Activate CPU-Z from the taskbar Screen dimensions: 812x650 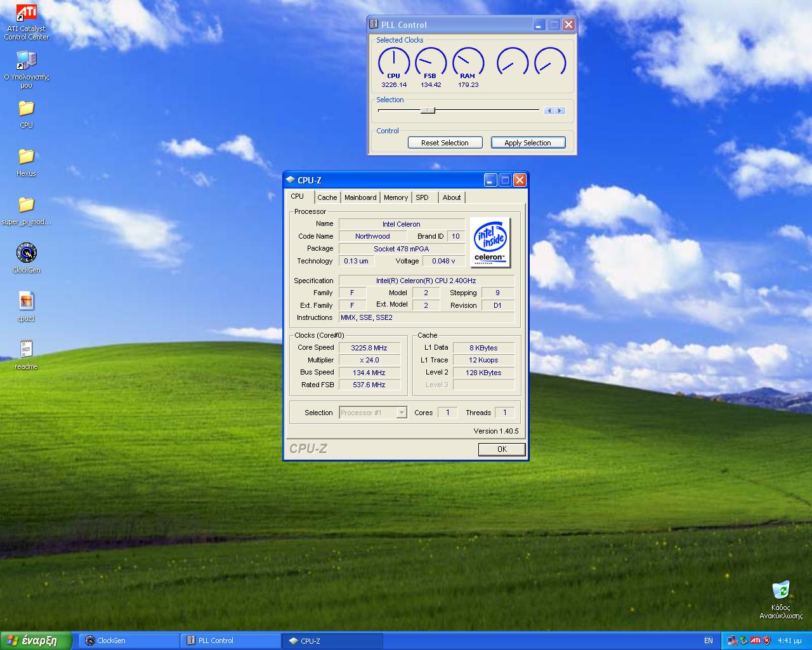332,640
